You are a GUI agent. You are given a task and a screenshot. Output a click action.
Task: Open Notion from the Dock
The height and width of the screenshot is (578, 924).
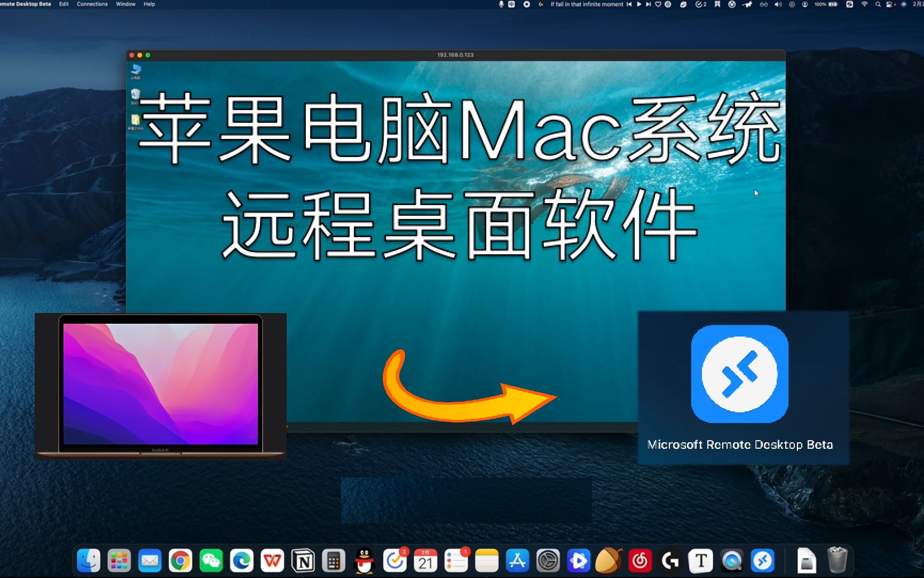(303, 560)
